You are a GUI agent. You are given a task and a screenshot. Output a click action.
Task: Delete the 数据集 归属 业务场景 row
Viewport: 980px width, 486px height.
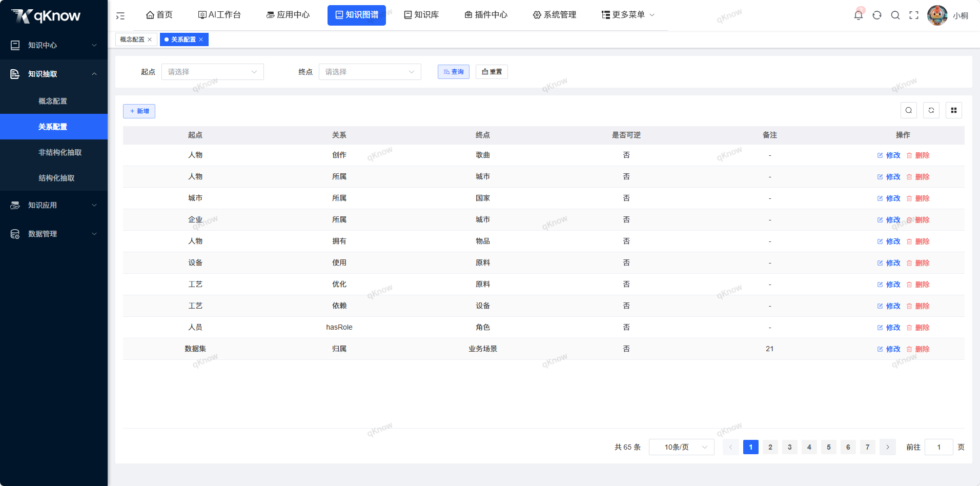(918, 349)
